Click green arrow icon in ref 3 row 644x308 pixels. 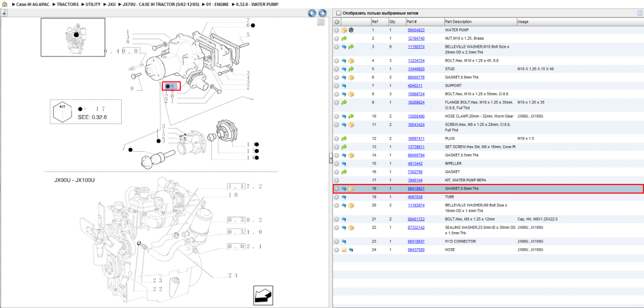click(x=351, y=47)
